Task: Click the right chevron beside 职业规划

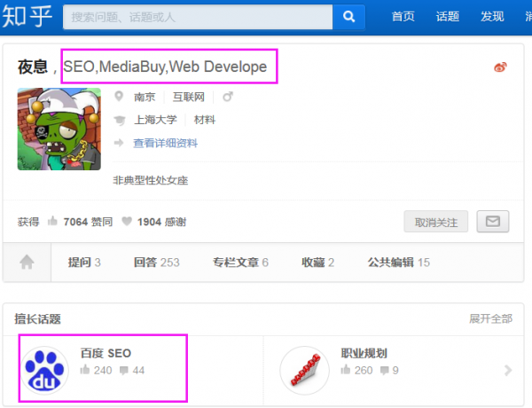Action: click(x=508, y=371)
